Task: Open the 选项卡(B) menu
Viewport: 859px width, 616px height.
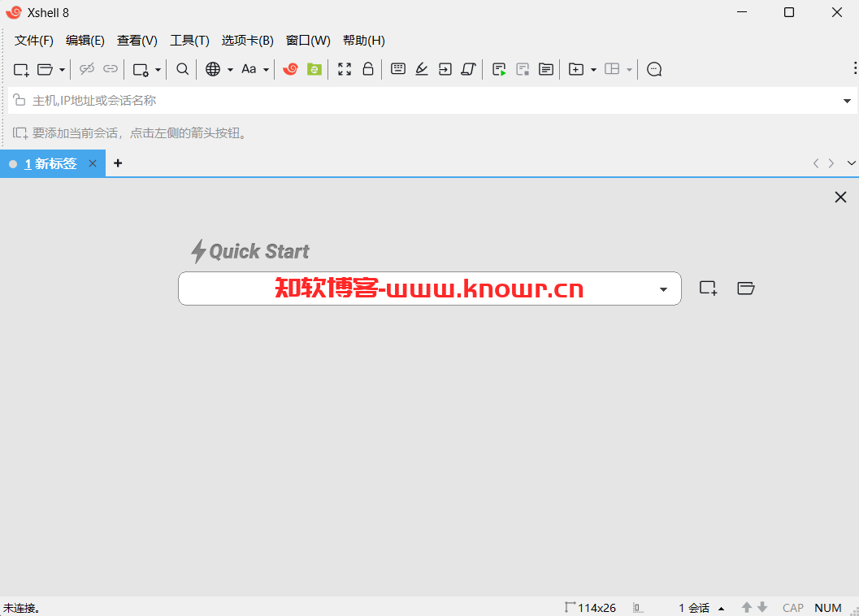Action: [248, 41]
